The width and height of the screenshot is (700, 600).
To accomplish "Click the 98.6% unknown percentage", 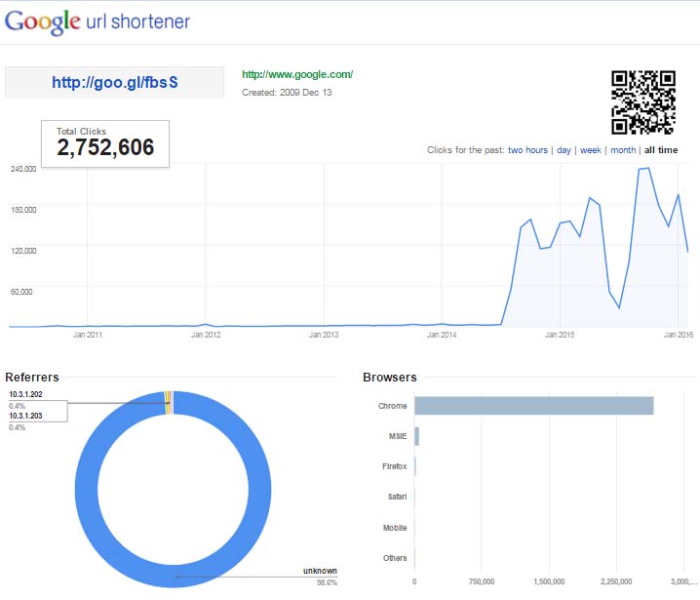I will [328, 582].
